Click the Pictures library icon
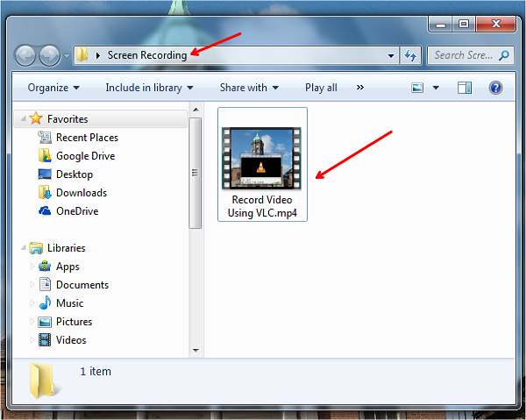 pos(45,322)
